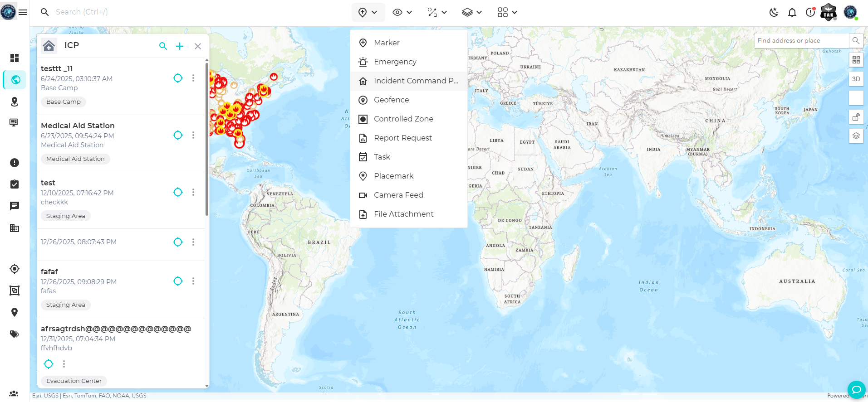Image resolution: width=868 pixels, height=402 pixels.
Task: Click the ICP list scrollbar
Action: coord(207,140)
